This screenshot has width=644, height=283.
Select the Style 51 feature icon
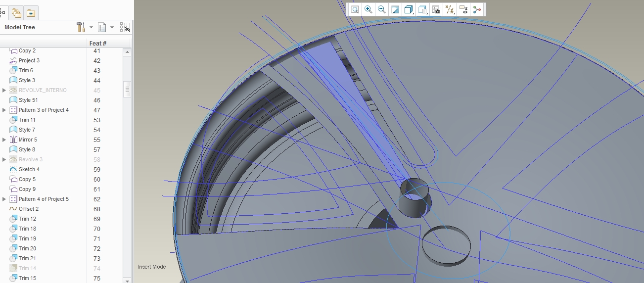click(13, 100)
